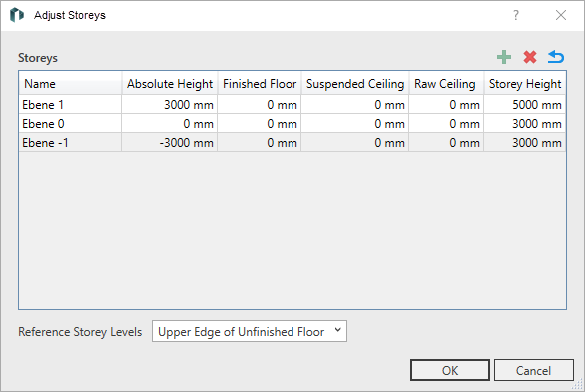
Task: Add a new storey with green plus
Action: [x=504, y=57]
